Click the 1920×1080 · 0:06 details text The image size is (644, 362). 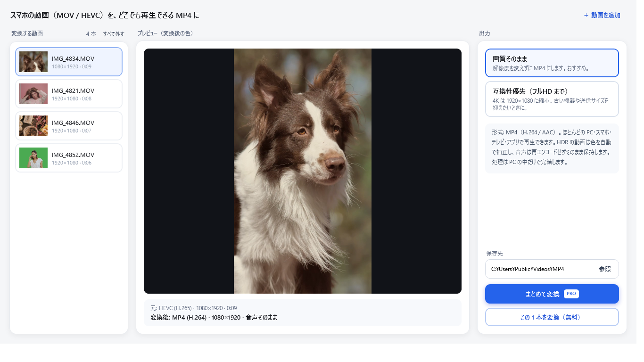72,163
